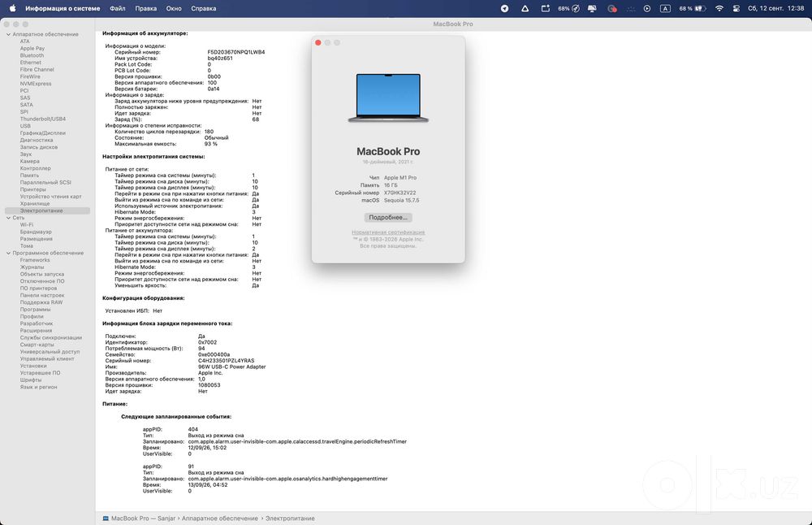Select Язык и регион in the sidebar
The width and height of the screenshot is (812, 525).
point(39,387)
